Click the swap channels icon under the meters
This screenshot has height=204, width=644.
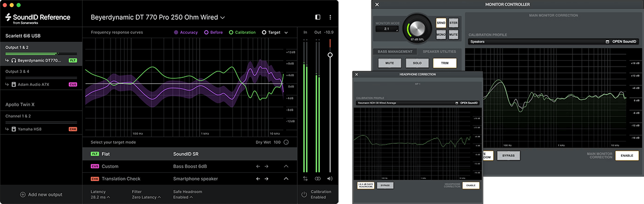[305, 178]
